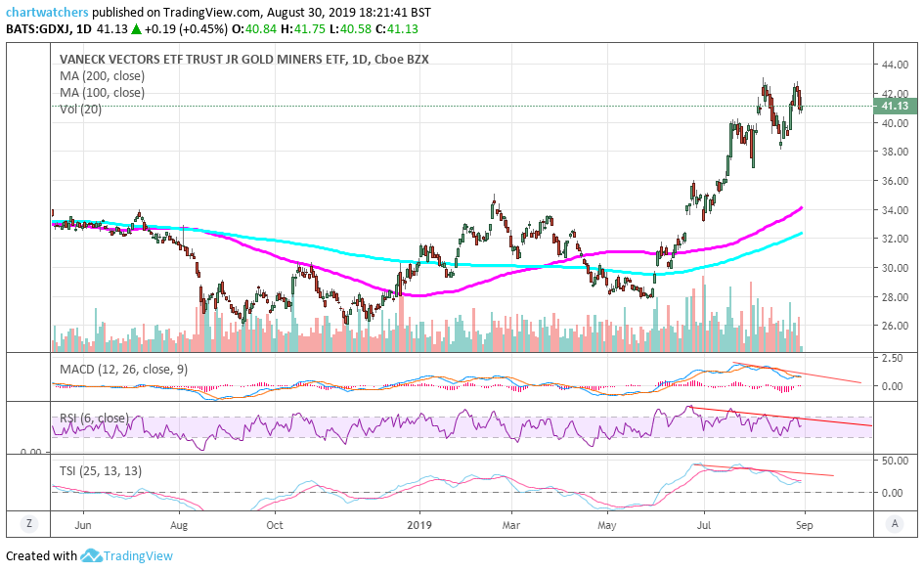Screen dimensions: 924x573
Task: Click the TSI (25, 13, 13) label
Action: (x=101, y=471)
